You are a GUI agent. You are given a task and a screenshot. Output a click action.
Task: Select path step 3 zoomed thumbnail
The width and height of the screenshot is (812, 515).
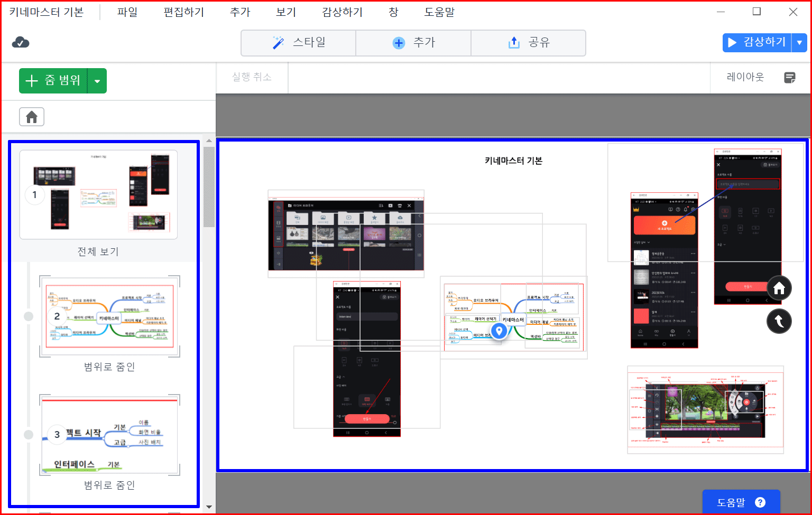(x=109, y=435)
